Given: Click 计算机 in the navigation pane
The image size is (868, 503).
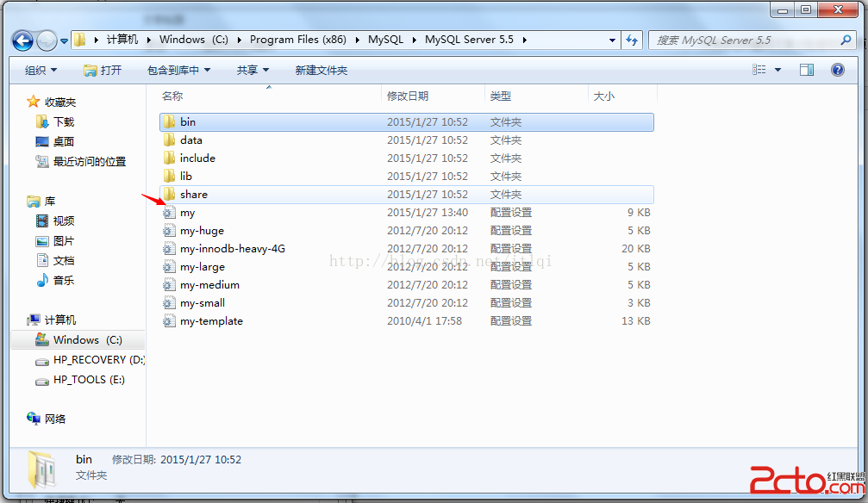Looking at the screenshot, I should tap(60, 320).
